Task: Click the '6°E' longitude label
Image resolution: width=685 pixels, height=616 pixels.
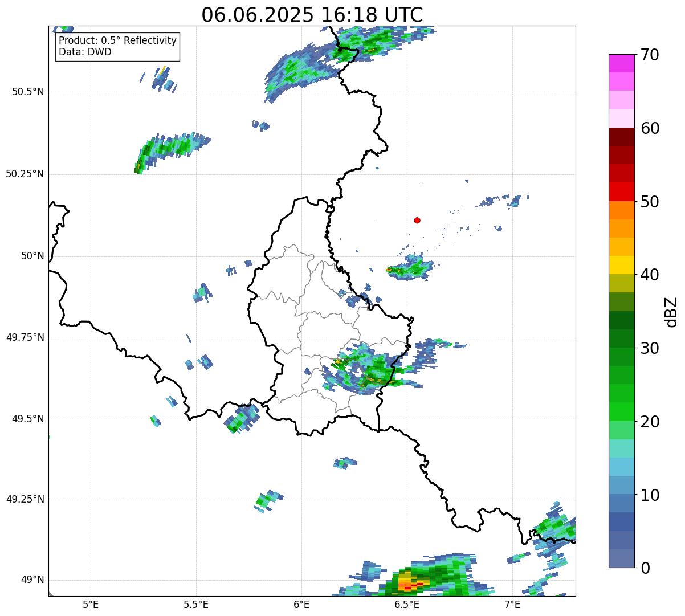Action: 301,604
